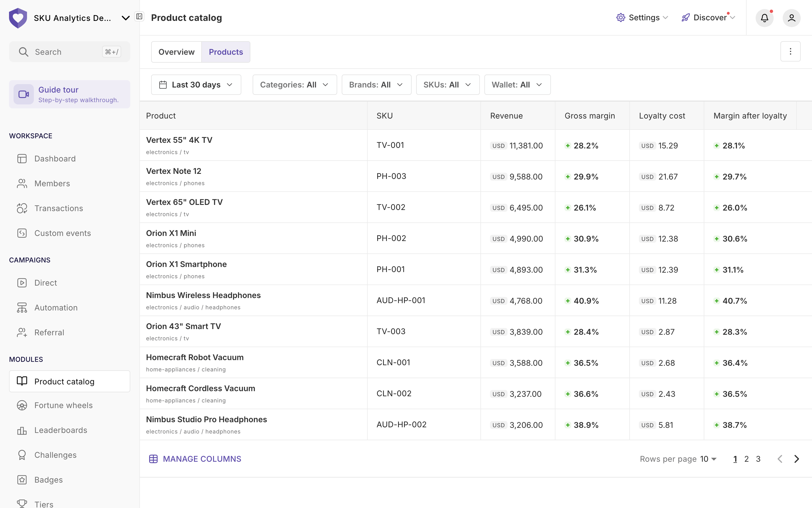Click into the sidebar Search field
This screenshot has width=812, height=508.
pos(69,52)
